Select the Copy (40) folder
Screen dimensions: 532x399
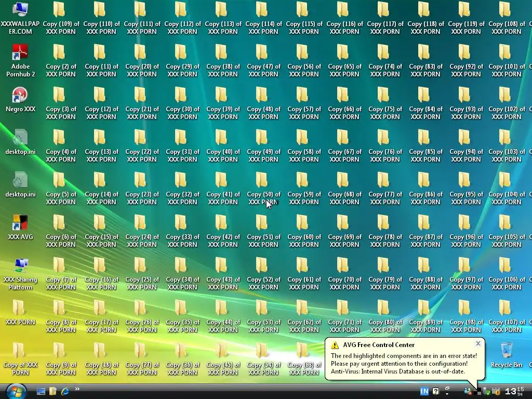click(x=223, y=145)
